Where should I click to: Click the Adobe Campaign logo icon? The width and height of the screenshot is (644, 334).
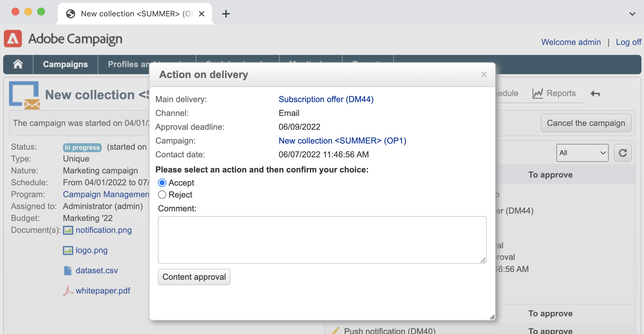(13, 39)
